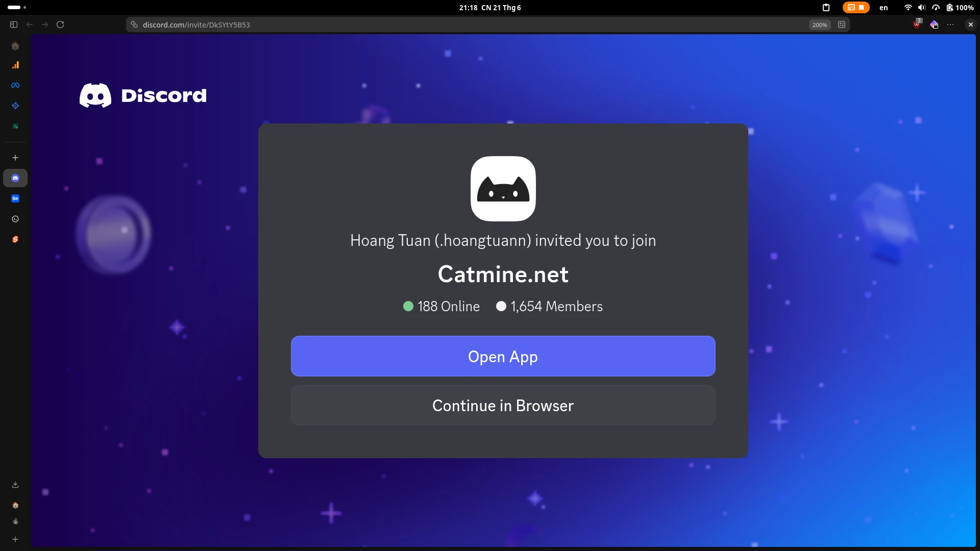
Task: Switch to the orange S icon tab
Action: tap(15, 239)
